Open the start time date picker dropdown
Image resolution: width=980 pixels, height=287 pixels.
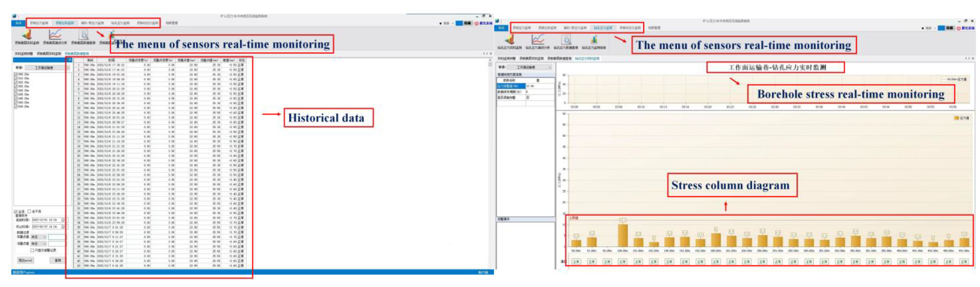pos(63,220)
